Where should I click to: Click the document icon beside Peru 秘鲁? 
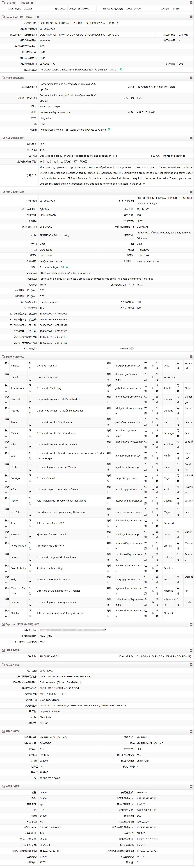coord(3,3)
